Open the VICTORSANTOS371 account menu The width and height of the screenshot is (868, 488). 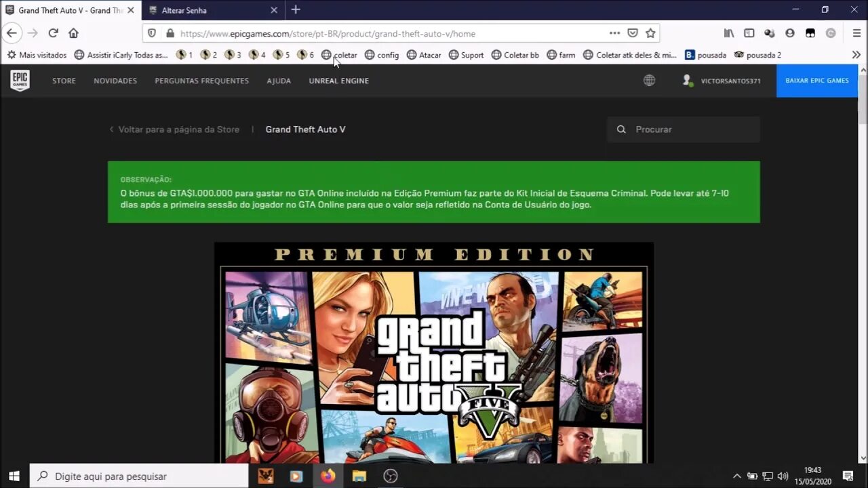pyautogui.click(x=722, y=81)
